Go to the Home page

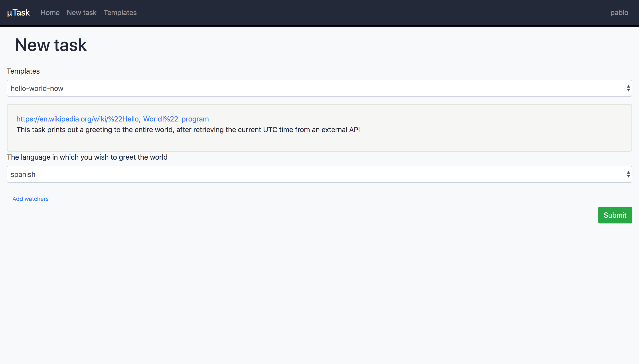click(x=50, y=12)
